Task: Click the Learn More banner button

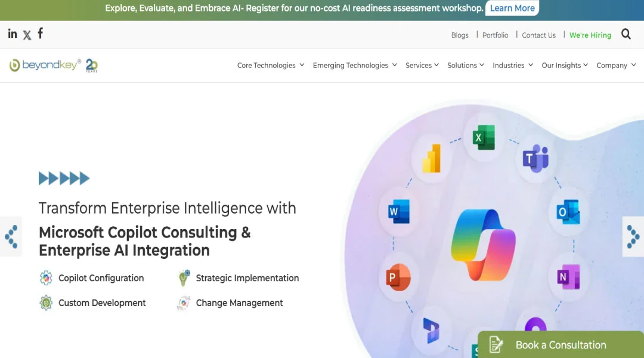Action: point(512,8)
